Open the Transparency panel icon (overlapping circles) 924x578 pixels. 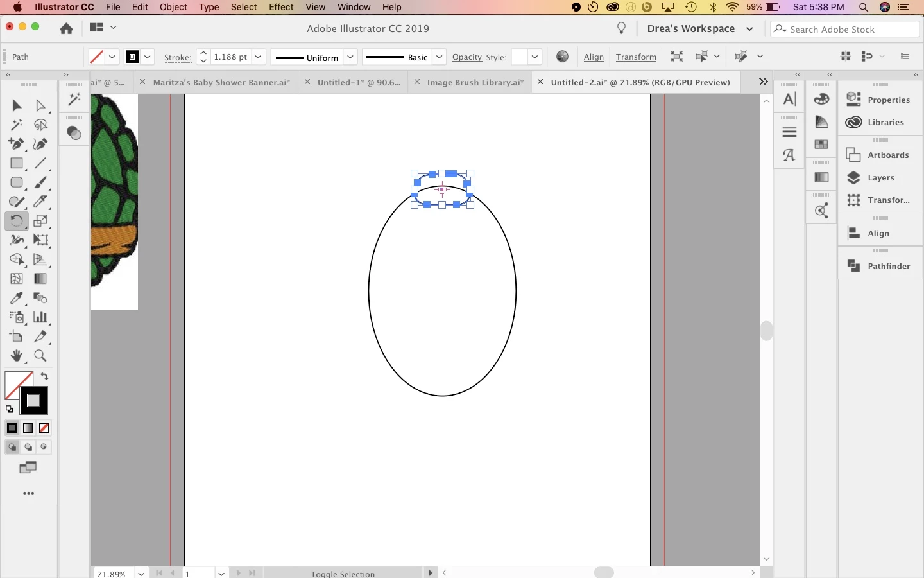74,133
